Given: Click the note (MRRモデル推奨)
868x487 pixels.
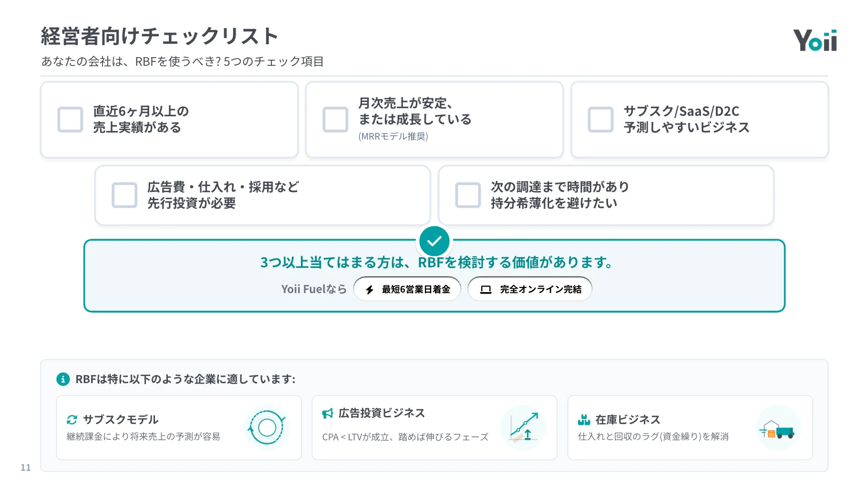Looking at the screenshot, I should click(x=393, y=136).
